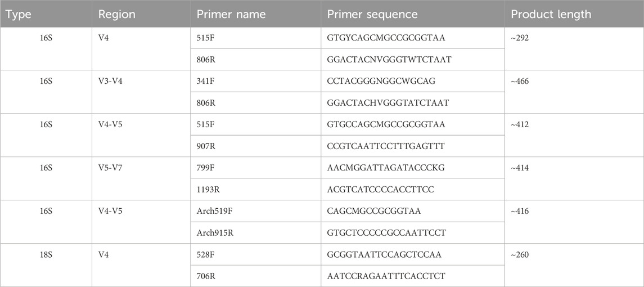Image resolution: width=644 pixels, height=287 pixels.
Task: Click the ~260 product length cell
Action: pos(574,265)
